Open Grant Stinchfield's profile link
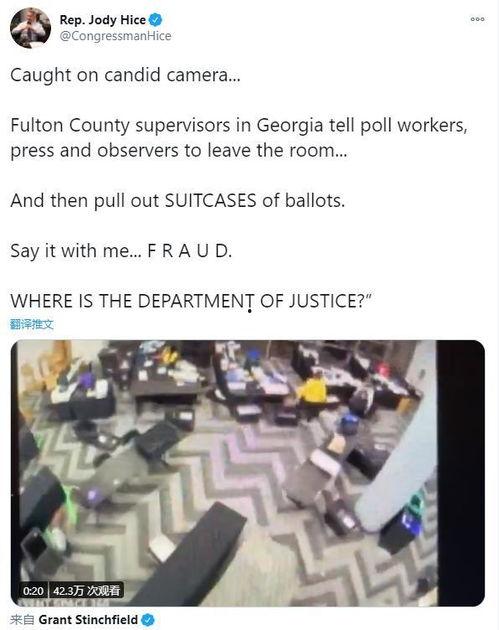The width and height of the screenshot is (499, 630). pos(88,620)
